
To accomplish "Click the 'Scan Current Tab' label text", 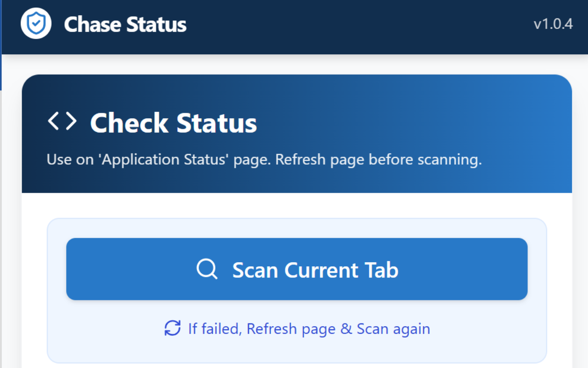I will 315,270.
